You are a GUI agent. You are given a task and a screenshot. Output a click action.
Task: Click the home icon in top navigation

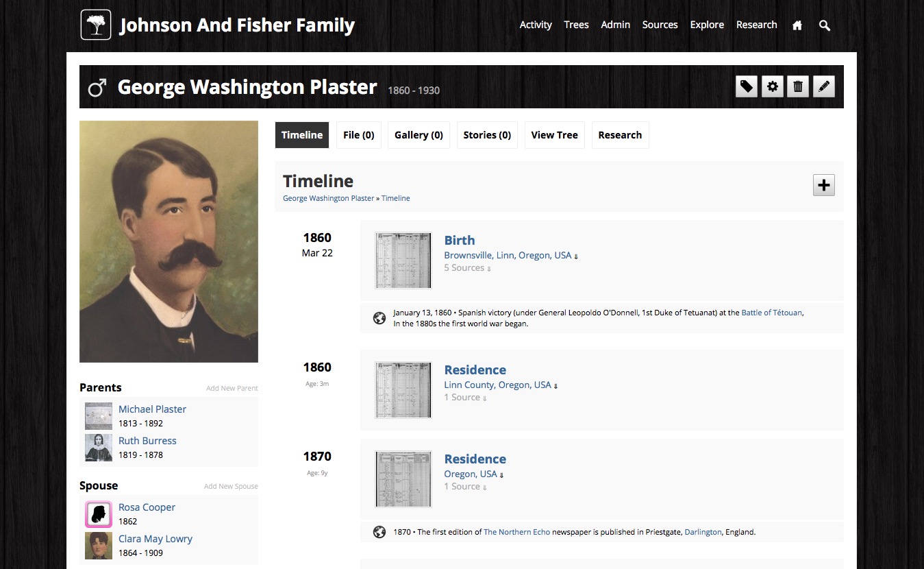tap(797, 25)
